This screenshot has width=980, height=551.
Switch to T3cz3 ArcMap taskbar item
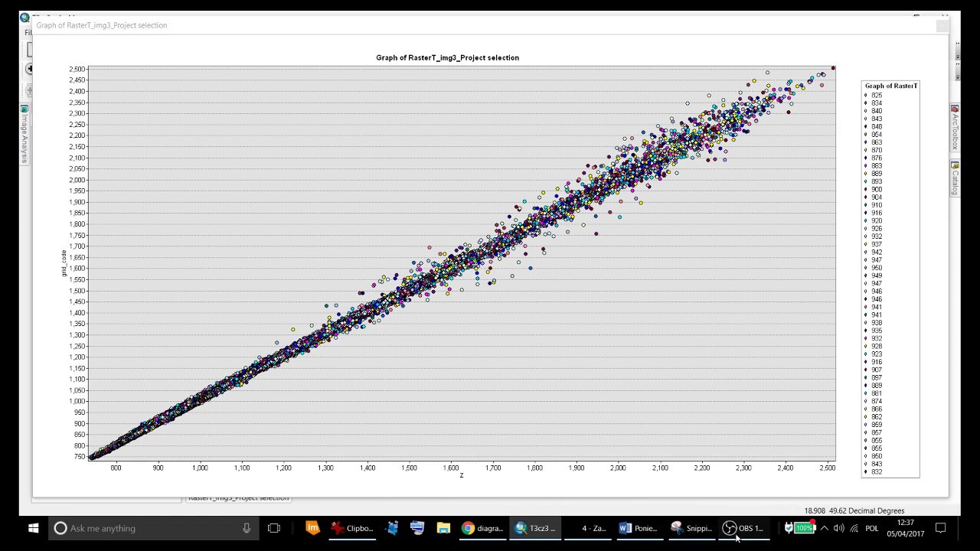coord(535,528)
